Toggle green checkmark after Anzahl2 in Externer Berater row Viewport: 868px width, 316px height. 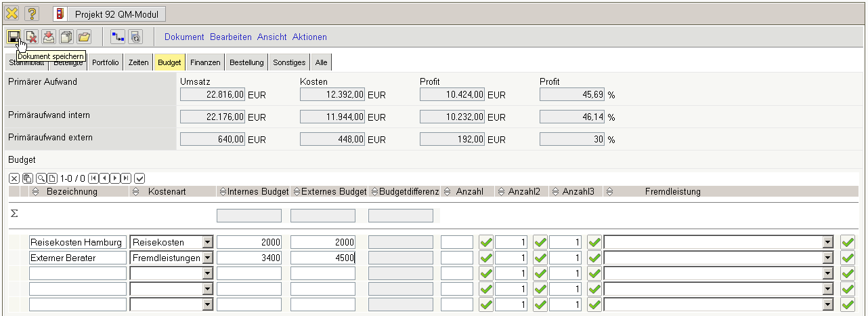pyautogui.click(x=540, y=258)
